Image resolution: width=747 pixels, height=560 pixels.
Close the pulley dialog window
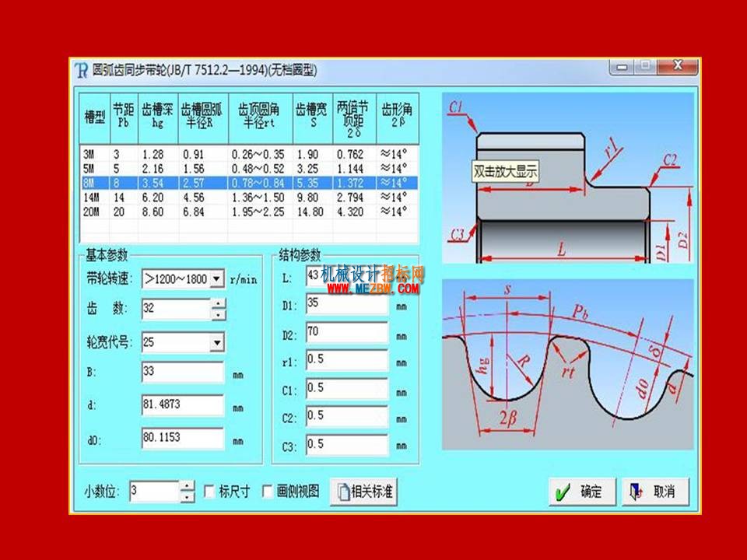pyautogui.click(x=678, y=65)
